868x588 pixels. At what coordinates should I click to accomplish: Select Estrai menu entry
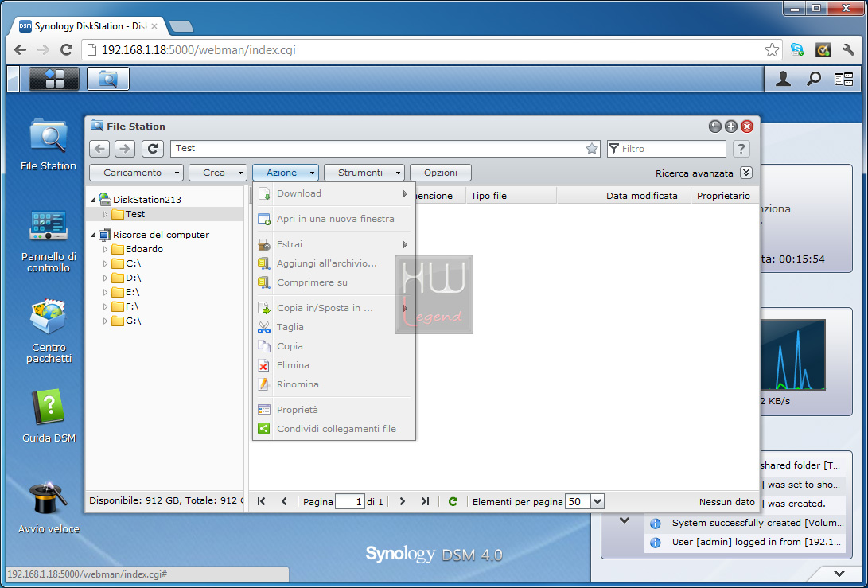334,244
